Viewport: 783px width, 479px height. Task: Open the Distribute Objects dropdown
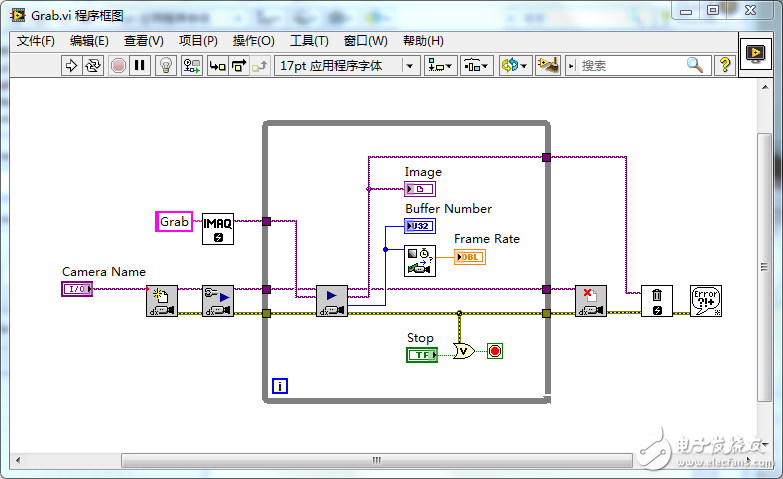click(x=476, y=65)
